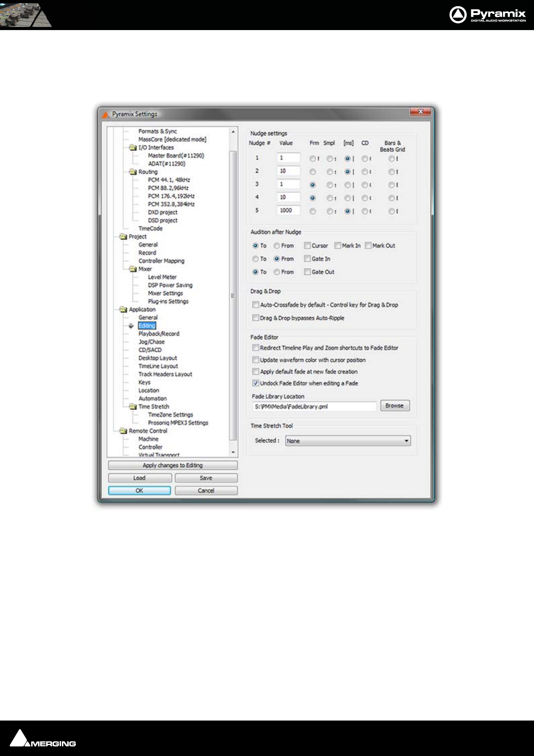This screenshot has width=534, height=756.
Task: Tick the Gate Out checkbox
Action: 307,272
